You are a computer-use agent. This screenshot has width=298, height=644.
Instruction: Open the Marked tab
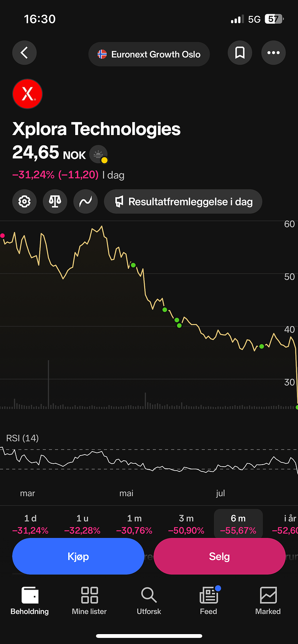(x=268, y=600)
